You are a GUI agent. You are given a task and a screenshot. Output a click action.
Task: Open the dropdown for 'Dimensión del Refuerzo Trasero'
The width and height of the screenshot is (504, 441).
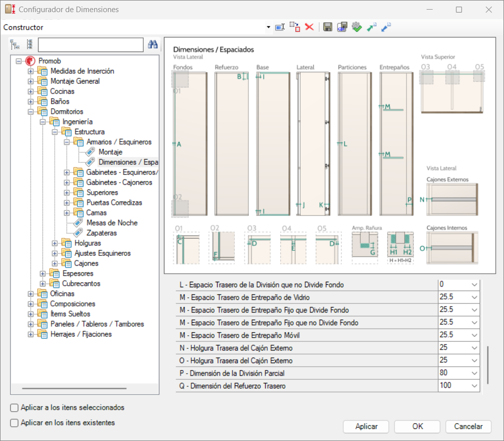(x=475, y=385)
